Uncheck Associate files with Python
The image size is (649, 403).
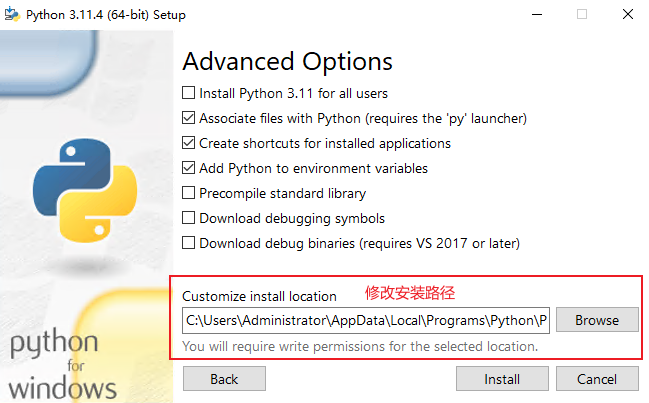188,118
